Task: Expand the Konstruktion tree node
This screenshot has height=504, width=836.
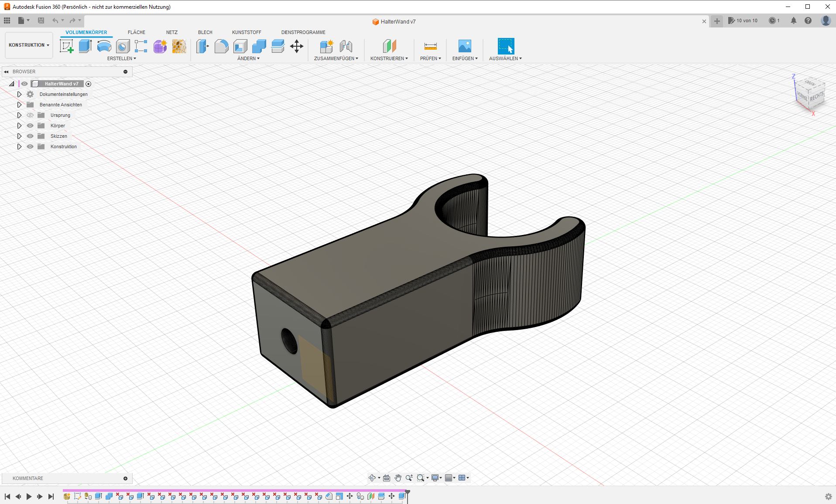Action: point(19,146)
